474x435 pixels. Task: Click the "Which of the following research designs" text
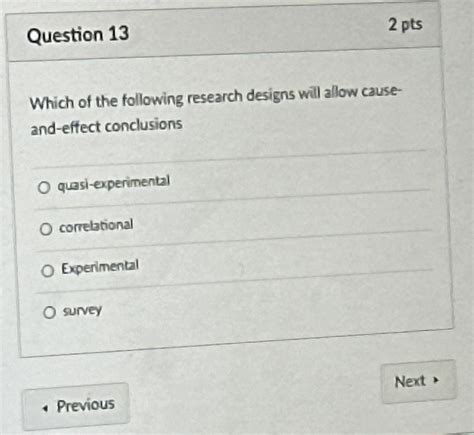coord(162,99)
